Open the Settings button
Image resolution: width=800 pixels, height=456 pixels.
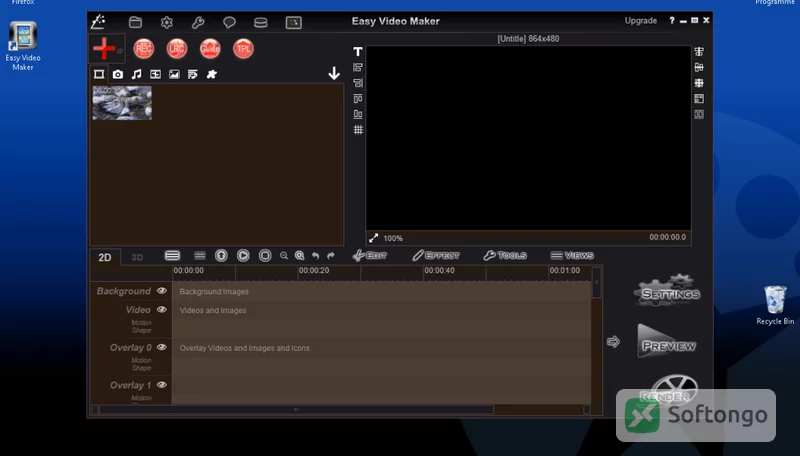pyautogui.click(x=668, y=291)
